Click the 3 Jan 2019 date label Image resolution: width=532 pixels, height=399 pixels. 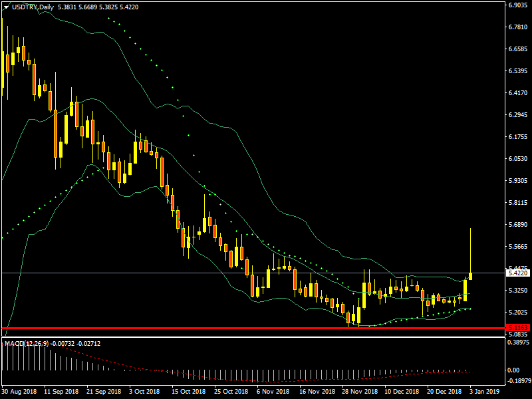pos(482,392)
